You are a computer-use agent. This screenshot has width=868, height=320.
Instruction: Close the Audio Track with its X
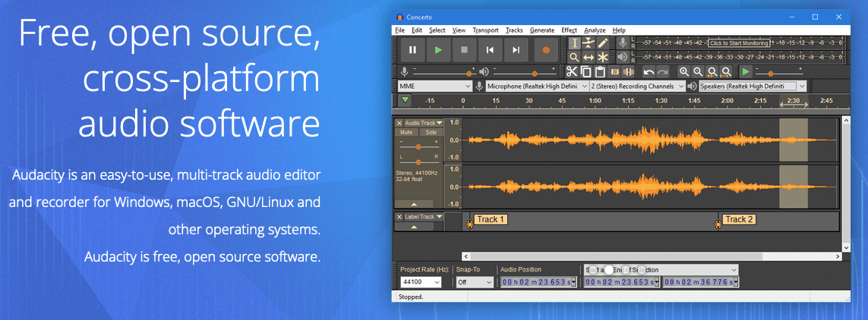tap(399, 123)
